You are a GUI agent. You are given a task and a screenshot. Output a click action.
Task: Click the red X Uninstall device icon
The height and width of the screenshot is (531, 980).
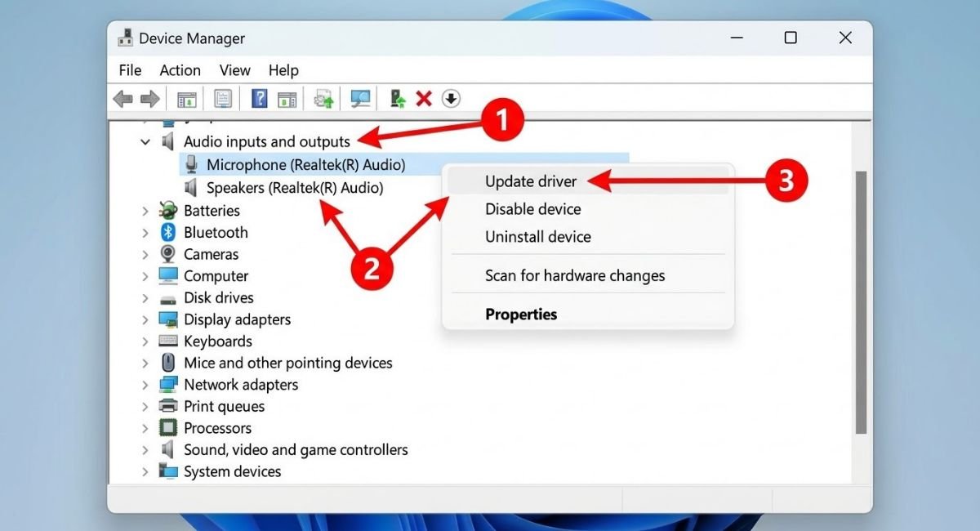point(424,100)
